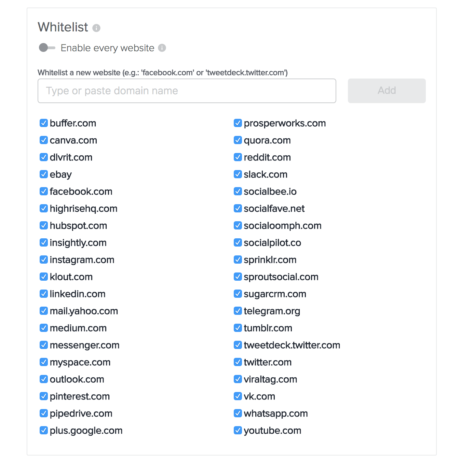460x476 pixels.
Task: Toggle the slack.com checkbox
Action: pyautogui.click(x=238, y=174)
